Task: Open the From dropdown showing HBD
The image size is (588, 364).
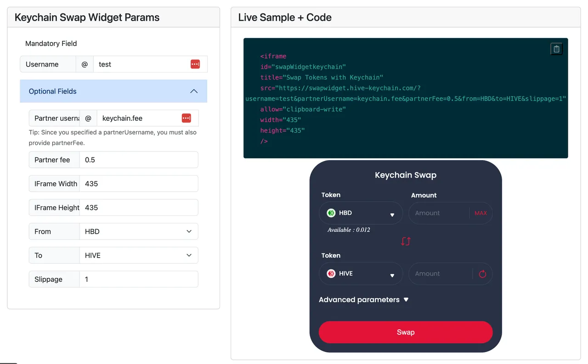Action: pyautogui.click(x=139, y=231)
